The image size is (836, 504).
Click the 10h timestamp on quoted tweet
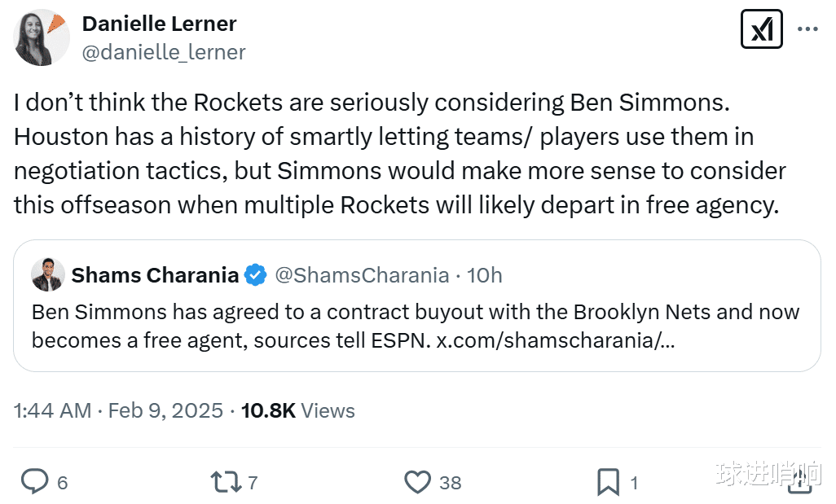pos(484,275)
